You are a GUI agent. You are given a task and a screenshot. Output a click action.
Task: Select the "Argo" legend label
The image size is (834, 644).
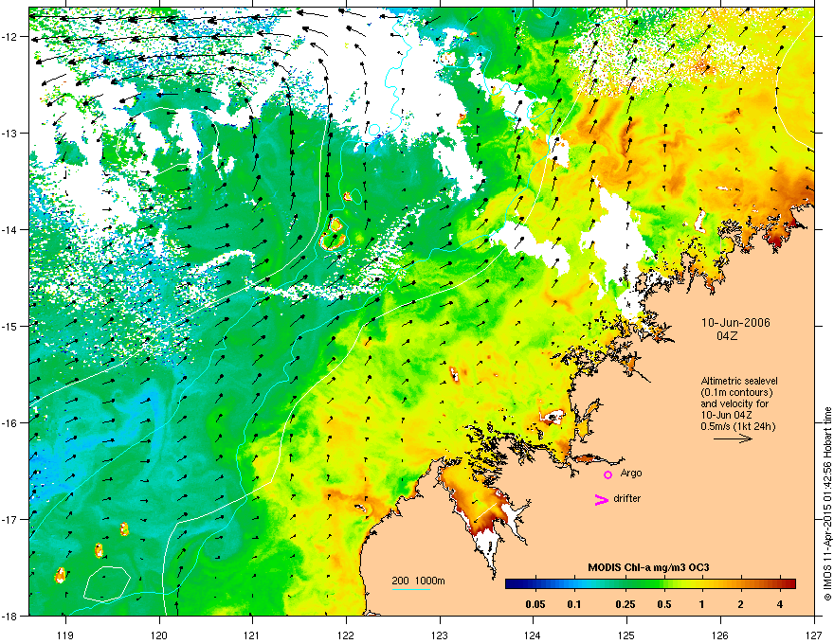631,473
